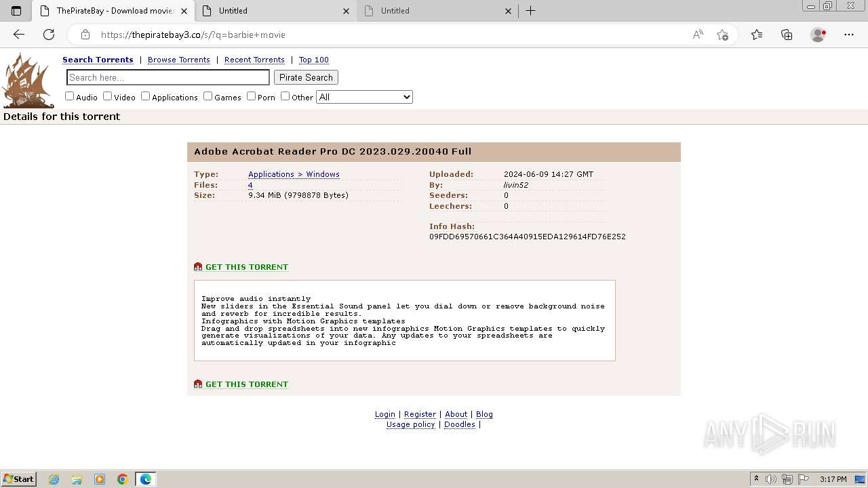Screen dimensions: 868x488
Task: Open the volume speaker tray icon
Action: pos(772,479)
